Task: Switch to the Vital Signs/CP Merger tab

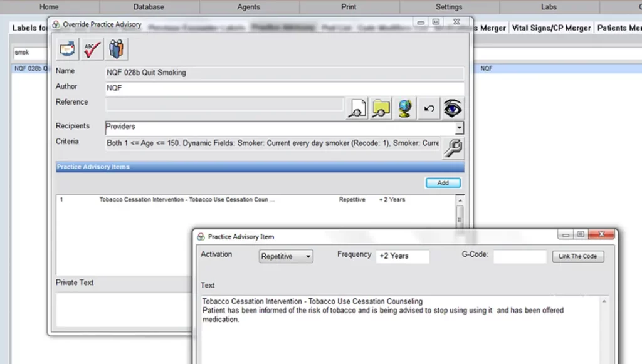Action: pos(551,28)
